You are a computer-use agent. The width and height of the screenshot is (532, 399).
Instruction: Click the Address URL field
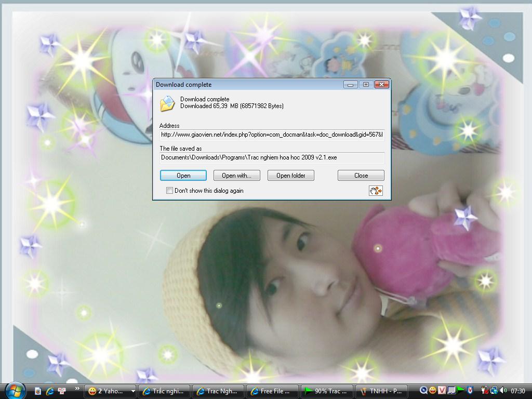coord(272,135)
